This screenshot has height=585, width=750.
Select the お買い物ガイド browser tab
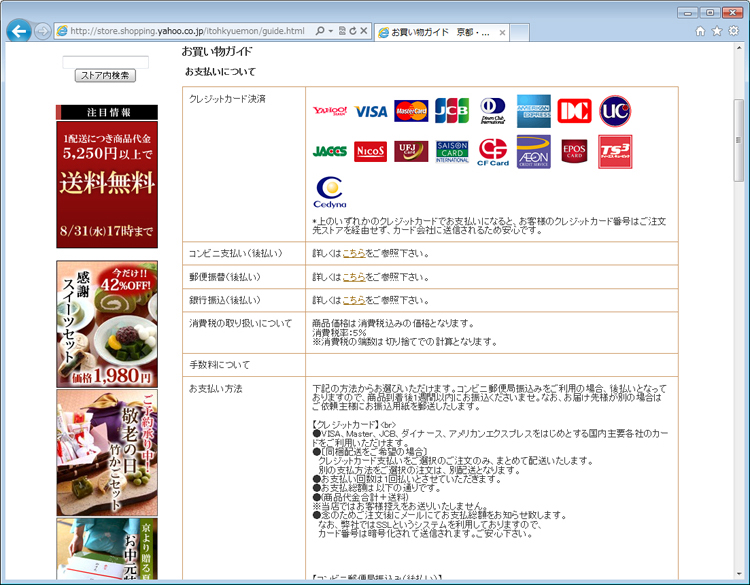point(441,32)
